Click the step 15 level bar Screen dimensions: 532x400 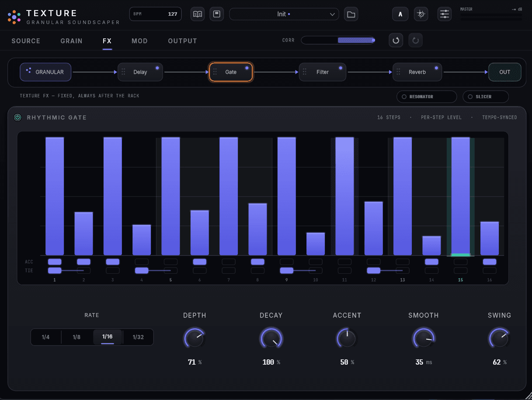coord(460,197)
